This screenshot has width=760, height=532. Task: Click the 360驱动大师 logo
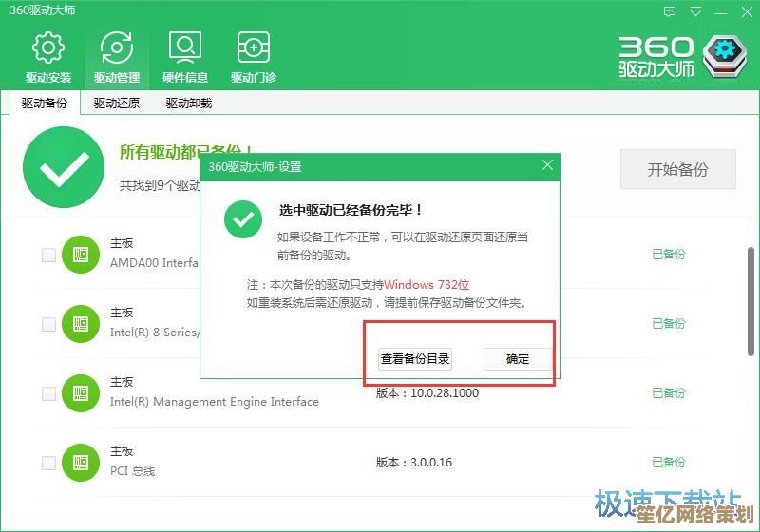[682, 57]
